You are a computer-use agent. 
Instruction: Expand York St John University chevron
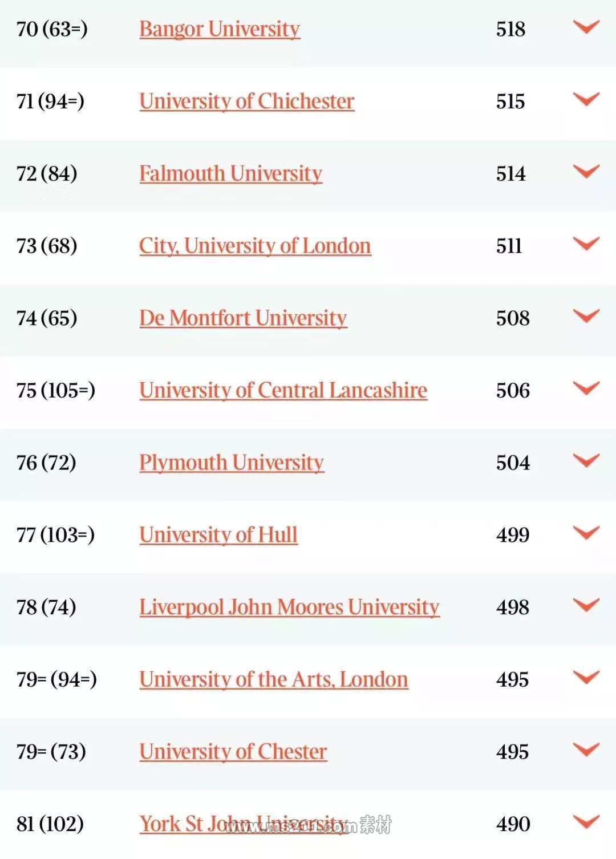pos(586,822)
